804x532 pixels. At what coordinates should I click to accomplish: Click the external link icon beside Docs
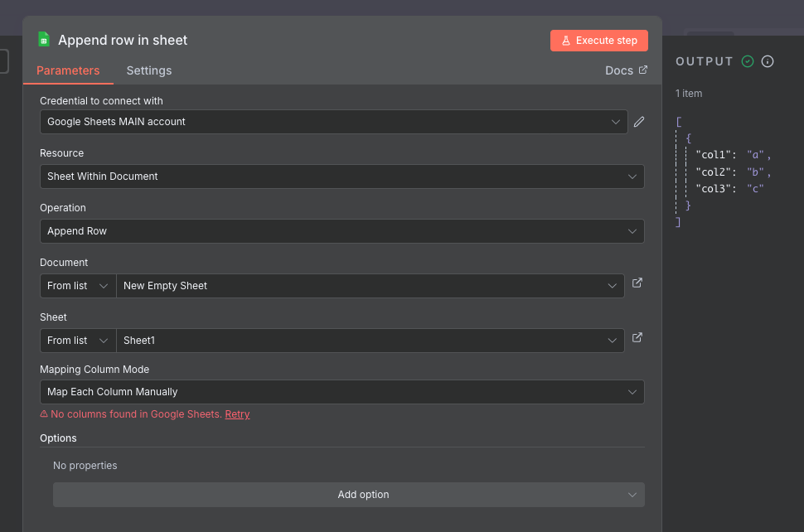coord(642,70)
